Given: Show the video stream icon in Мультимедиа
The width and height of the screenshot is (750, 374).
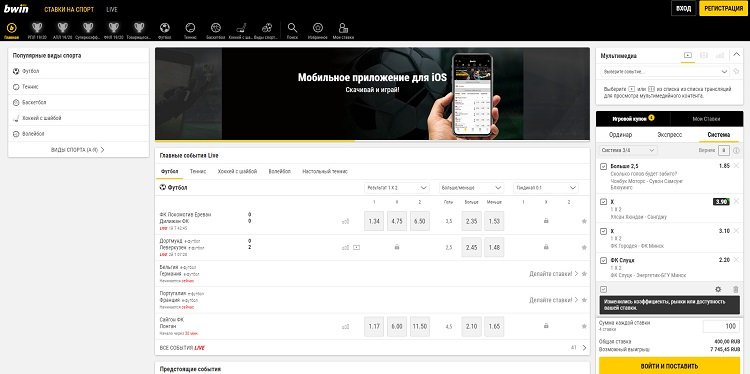Looking at the screenshot, I should pos(687,55).
